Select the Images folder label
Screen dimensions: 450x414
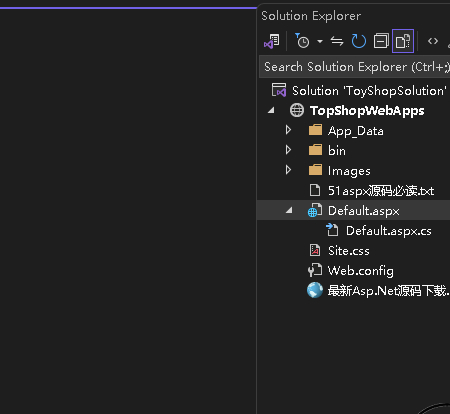pos(349,171)
